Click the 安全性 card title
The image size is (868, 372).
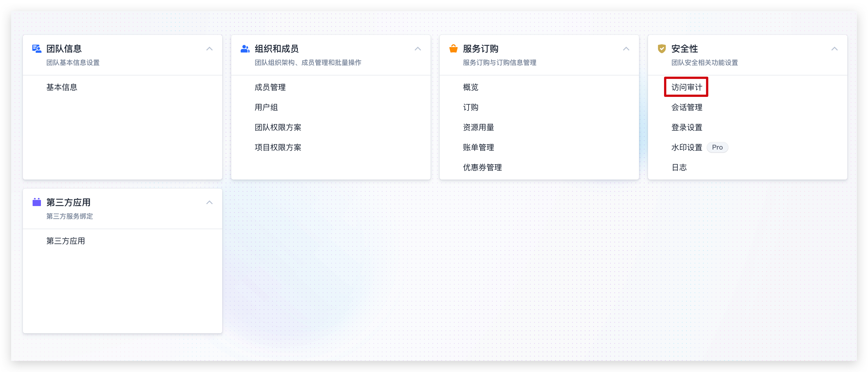coord(684,49)
